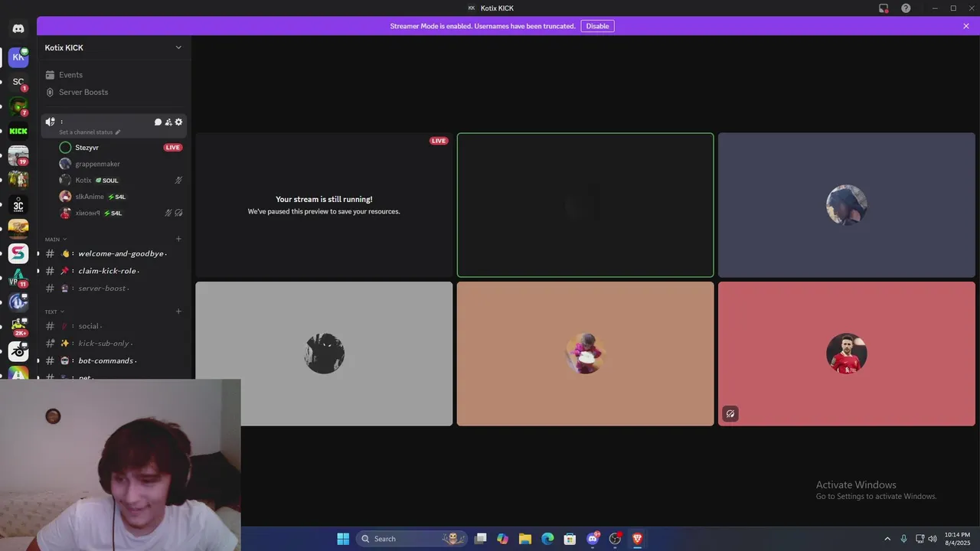Open welcome-and-goodbye channel
This screenshot has height=551, width=980.
click(x=113, y=253)
